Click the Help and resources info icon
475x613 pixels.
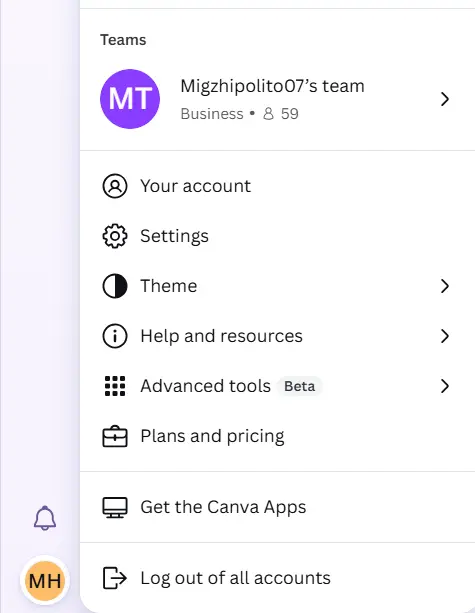115,336
